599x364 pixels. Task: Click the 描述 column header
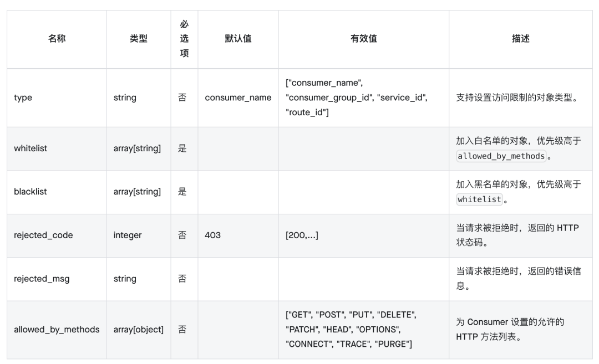520,39
